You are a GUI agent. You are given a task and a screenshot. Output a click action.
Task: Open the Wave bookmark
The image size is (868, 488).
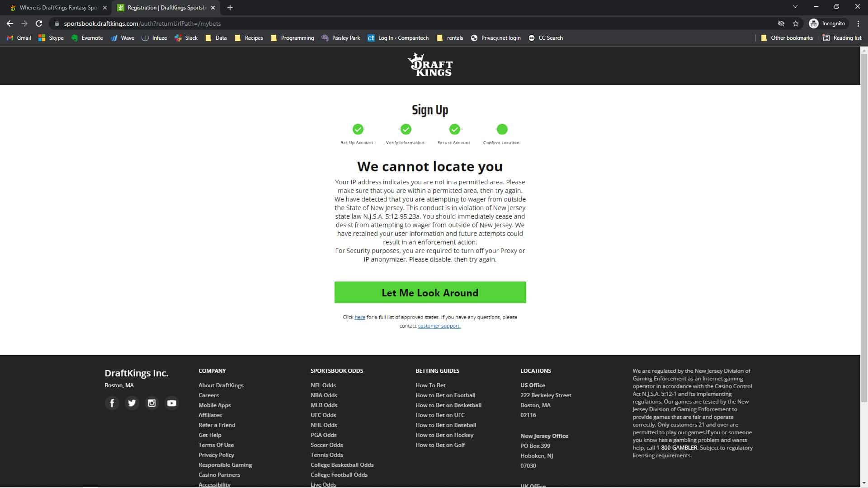coord(123,38)
